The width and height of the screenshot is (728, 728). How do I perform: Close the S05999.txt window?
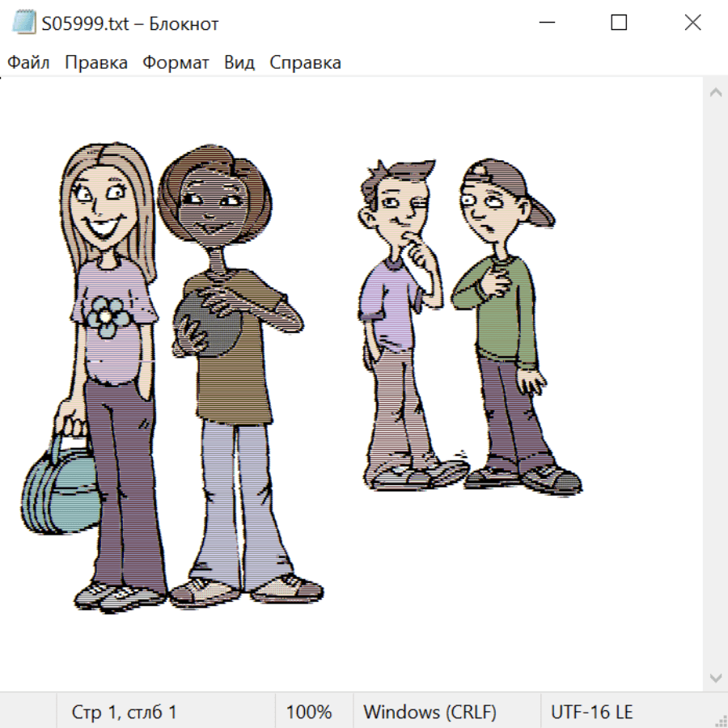click(692, 23)
